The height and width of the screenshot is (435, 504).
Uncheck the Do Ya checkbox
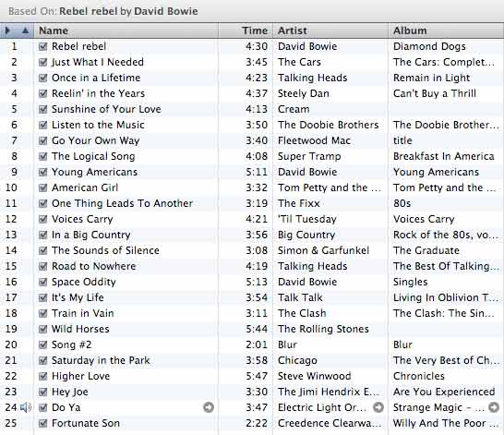click(x=42, y=407)
